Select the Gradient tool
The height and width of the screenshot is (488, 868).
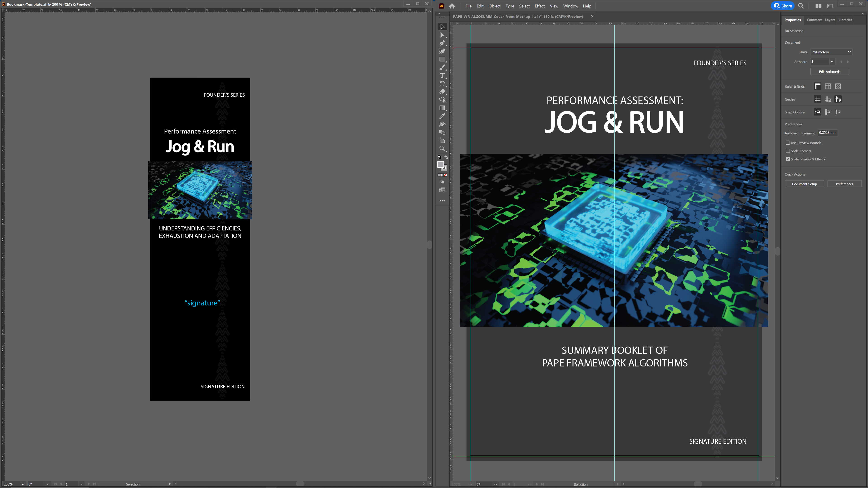pos(442,108)
